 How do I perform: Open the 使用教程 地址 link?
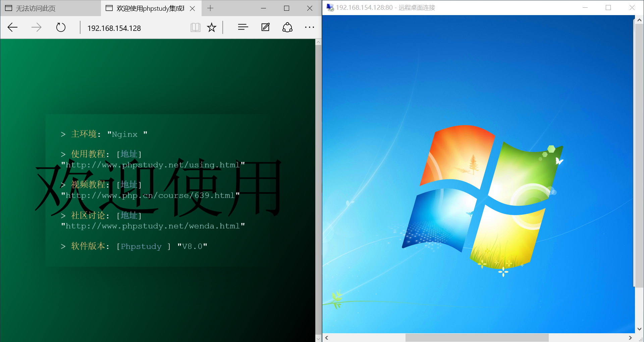pos(129,154)
